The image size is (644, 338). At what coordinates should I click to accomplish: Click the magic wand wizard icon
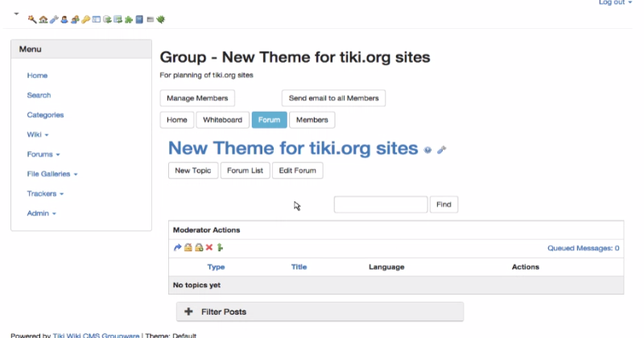pyautogui.click(x=32, y=19)
